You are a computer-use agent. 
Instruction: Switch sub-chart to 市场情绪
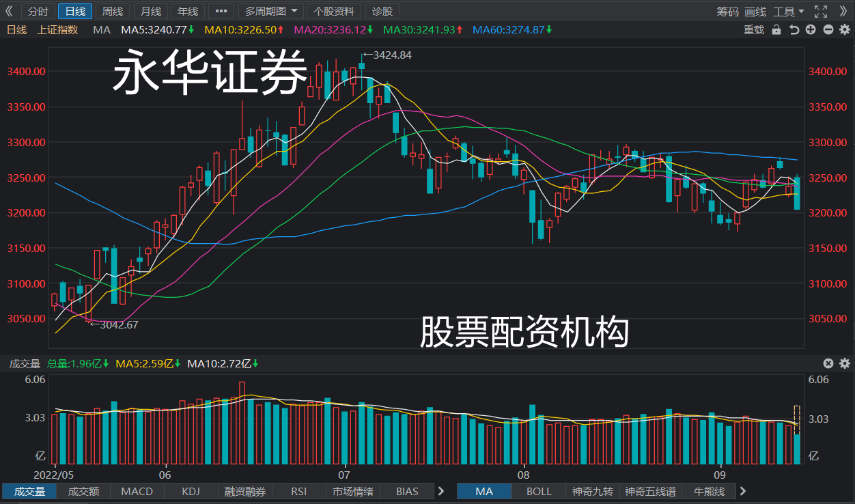(x=353, y=491)
